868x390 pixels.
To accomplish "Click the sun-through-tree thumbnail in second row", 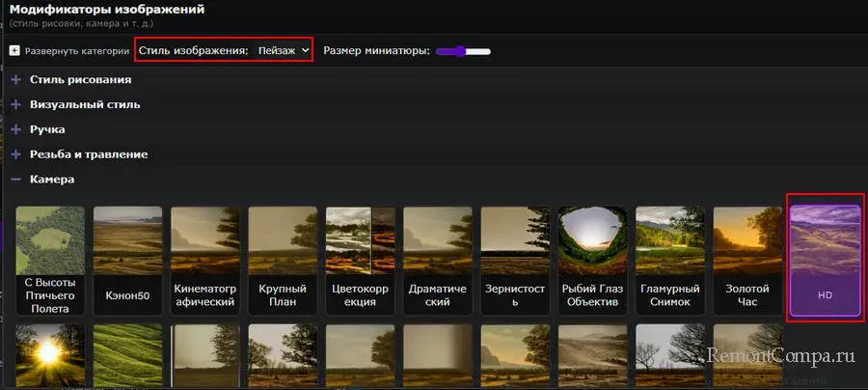I will tap(50, 357).
